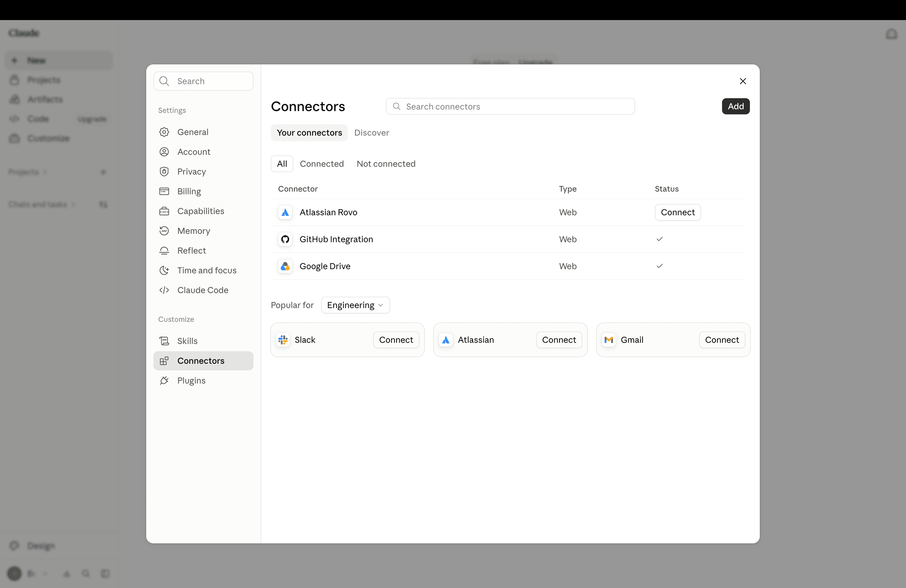Viewport: 906px width, 588px height.
Task: Click the Add connector button
Action: (736, 107)
